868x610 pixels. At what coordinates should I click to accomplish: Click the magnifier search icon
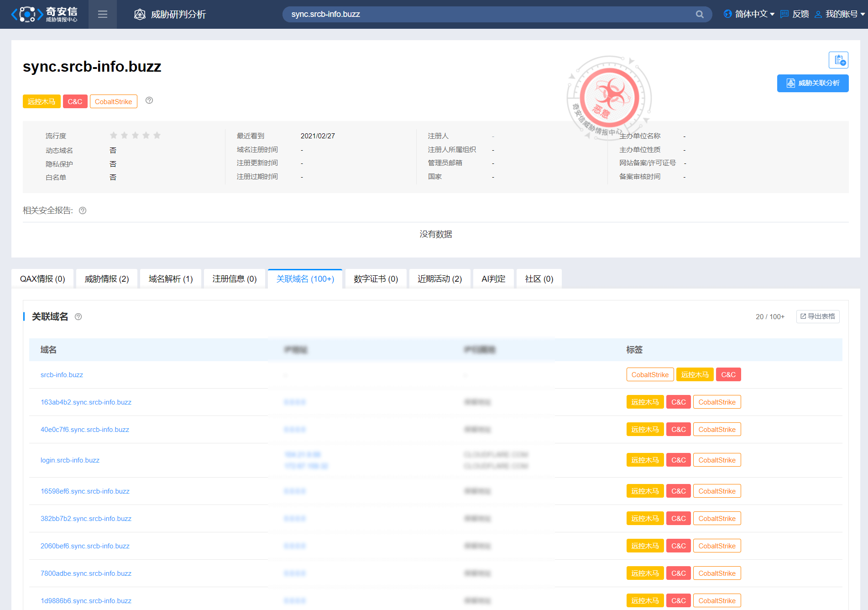[700, 14]
